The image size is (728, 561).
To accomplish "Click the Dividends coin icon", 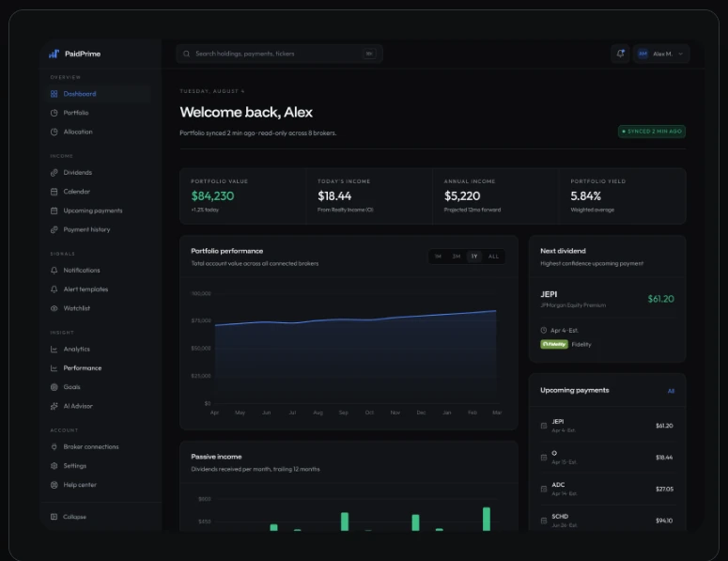I will pos(54,172).
